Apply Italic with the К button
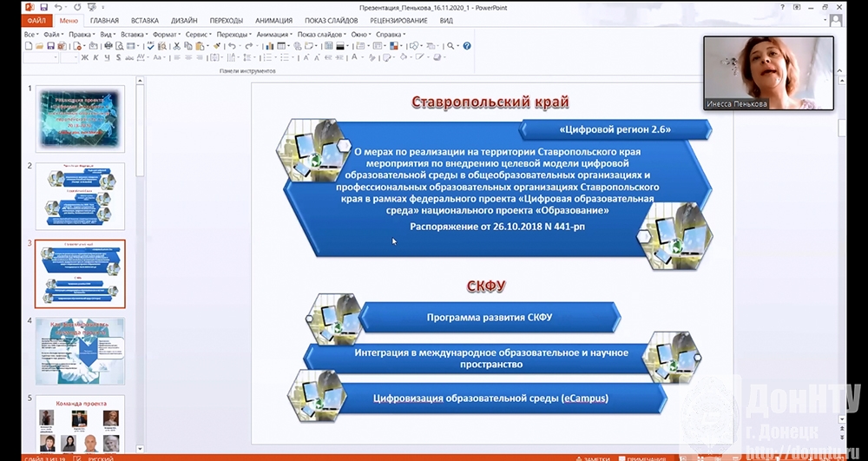The height and width of the screenshot is (461, 868). [95, 57]
